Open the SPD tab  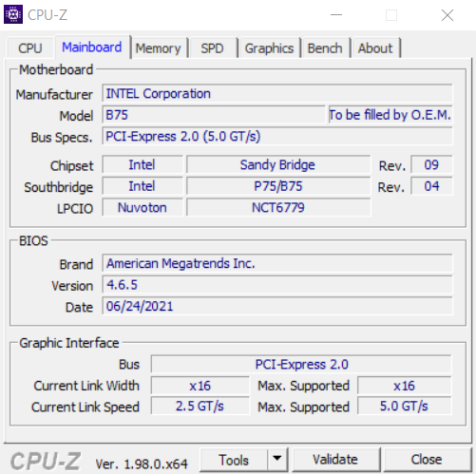212,48
